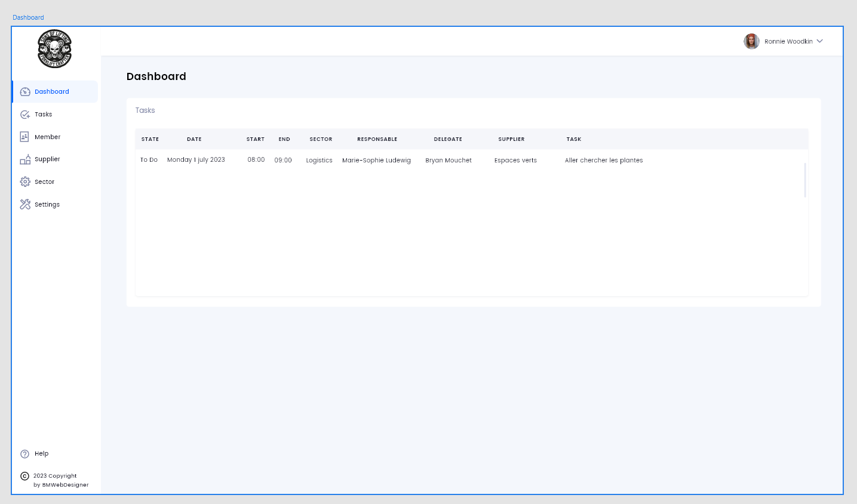Click the Tasks checkmark icon
The width and height of the screenshot is (857, 504).
25,115
